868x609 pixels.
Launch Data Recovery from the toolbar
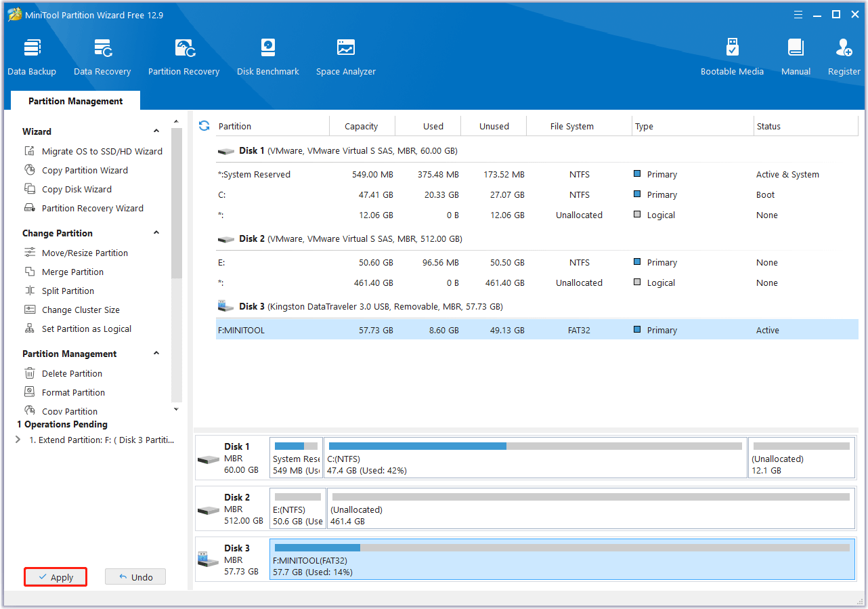[102, 57]
